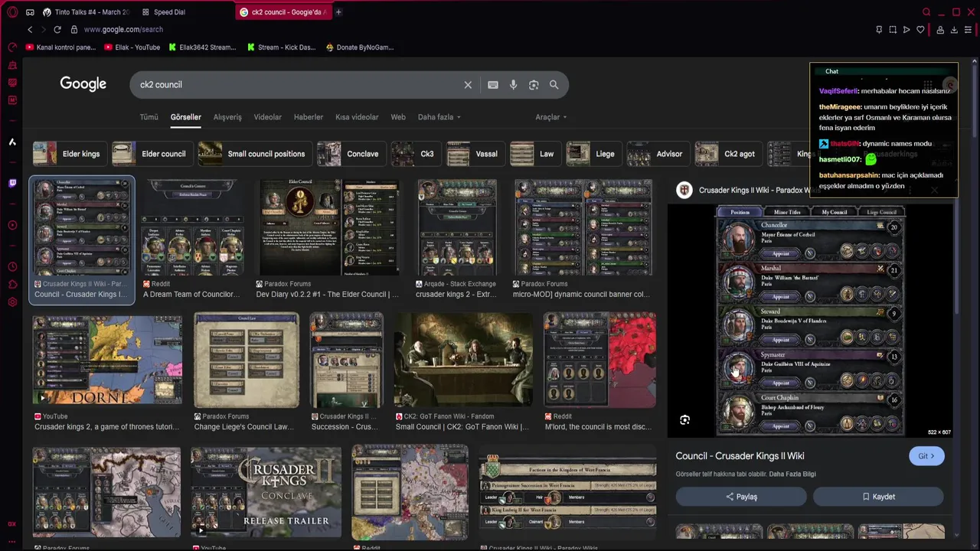Open the Reddit Dream Team of Councilors thumbnail
The image size is (980, 551).
(192, 227)
